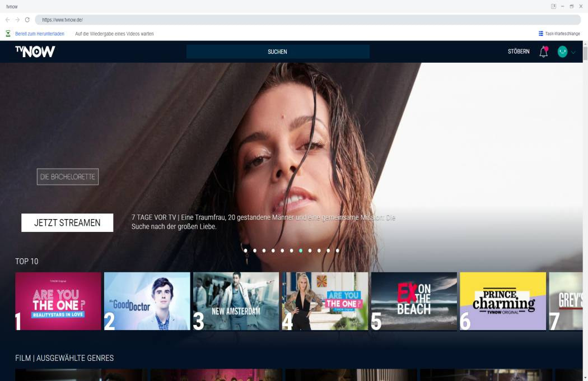Click the Bereit zum Herunterladen link
588x381 pixels.
point(40,34)
